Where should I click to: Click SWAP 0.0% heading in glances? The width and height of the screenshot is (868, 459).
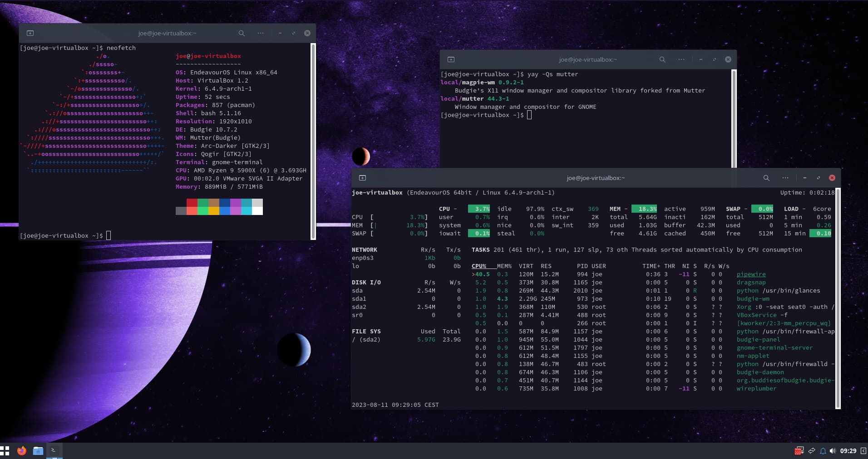point(750,209)
